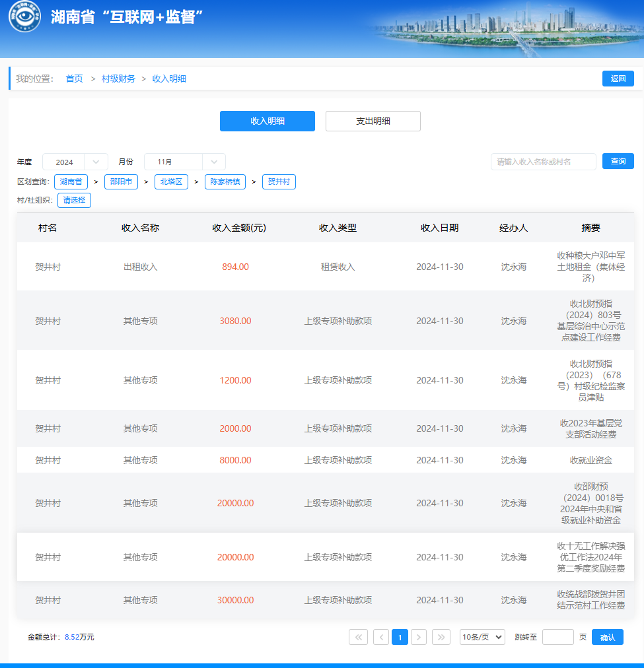Image resolution: width=644 pixels, height=668 pixels.
Task: Switch to 收入明细 tab
Action: click(x=268, y=121)
